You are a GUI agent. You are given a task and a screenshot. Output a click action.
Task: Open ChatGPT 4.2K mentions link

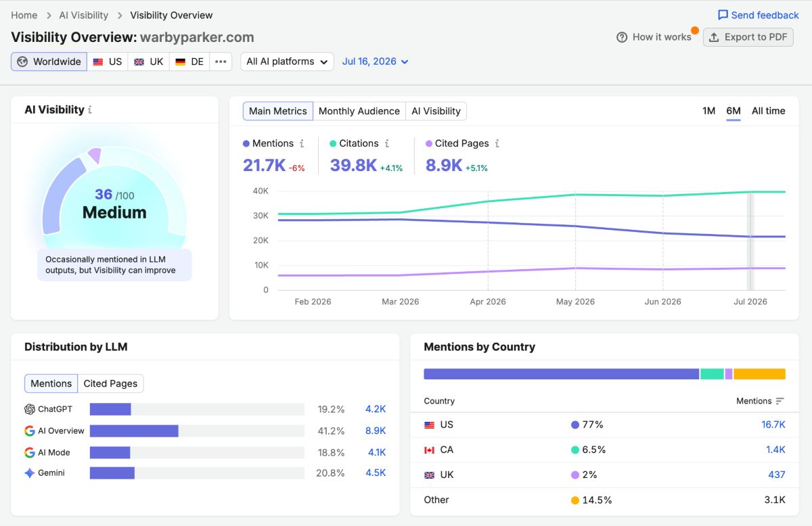[376, 409]
